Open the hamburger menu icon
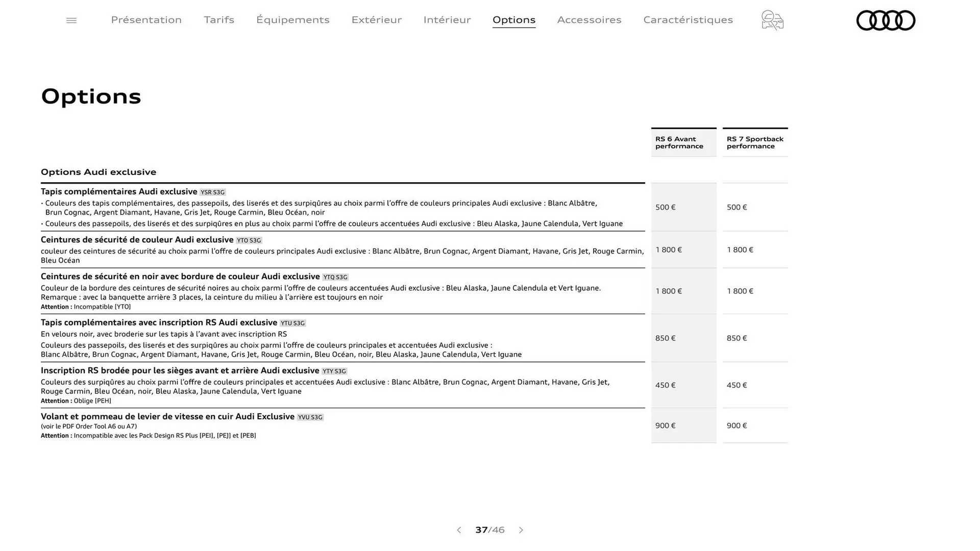The width and height of the screenshot is (980, 551). point(71,20)
